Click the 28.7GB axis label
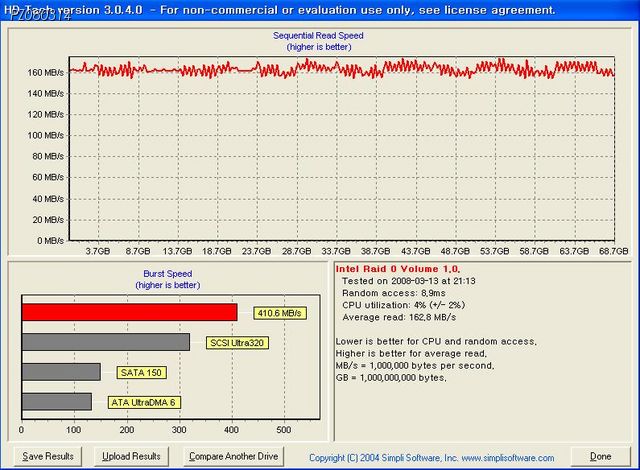Screen dimensions: 640x470 click(x=297, y=251)
